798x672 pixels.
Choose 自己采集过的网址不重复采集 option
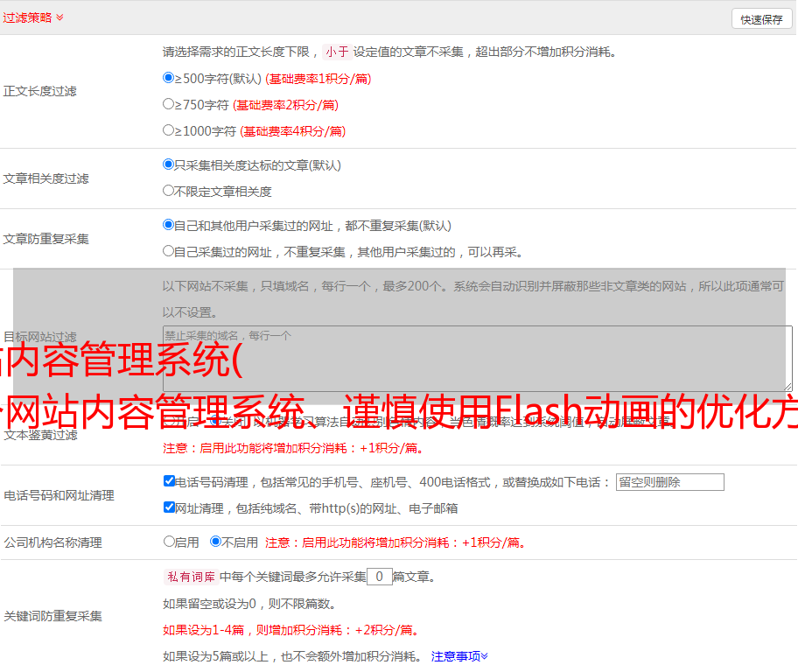(169, 251)
